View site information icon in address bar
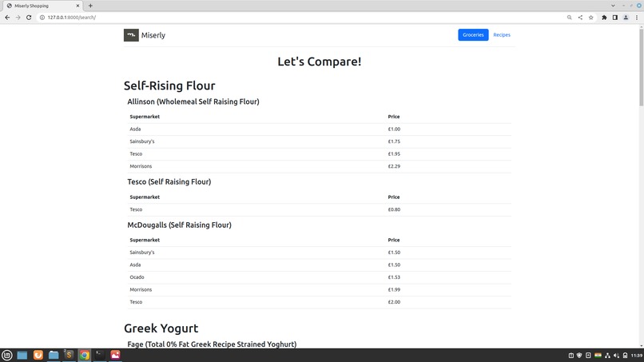This screenshot has width=644, height=362. [x=42, y=18]
